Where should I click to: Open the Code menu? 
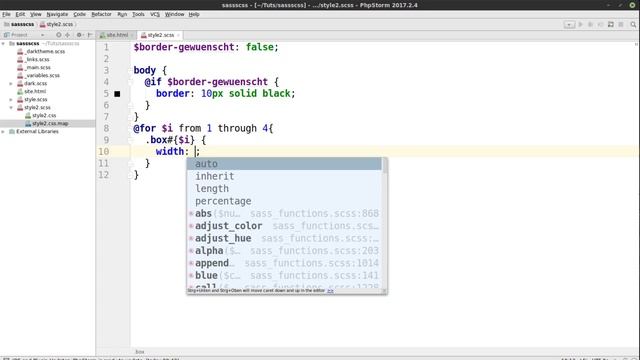[x=79, y=14]
